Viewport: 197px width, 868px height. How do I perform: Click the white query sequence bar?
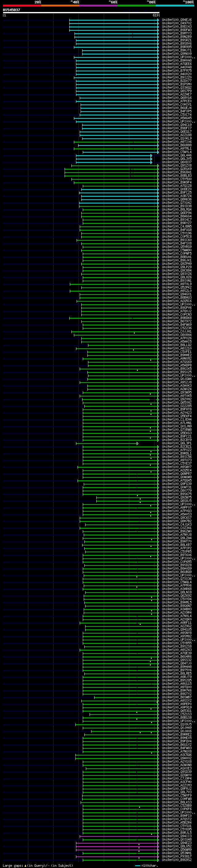pyautogui.click(x=81, y=12)
